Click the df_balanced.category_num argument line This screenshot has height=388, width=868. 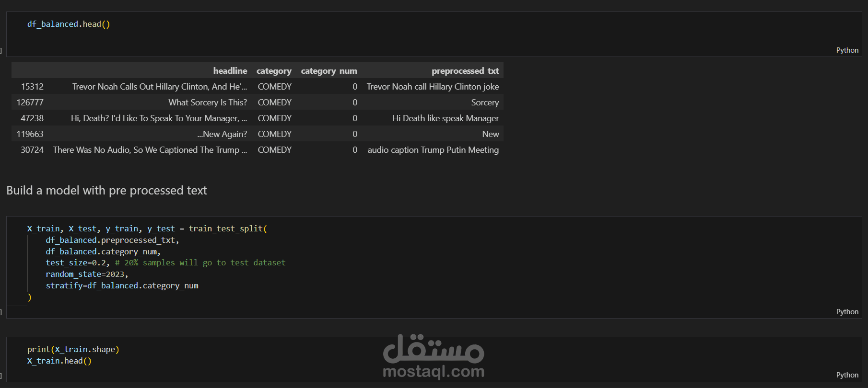tap(103, 252)
